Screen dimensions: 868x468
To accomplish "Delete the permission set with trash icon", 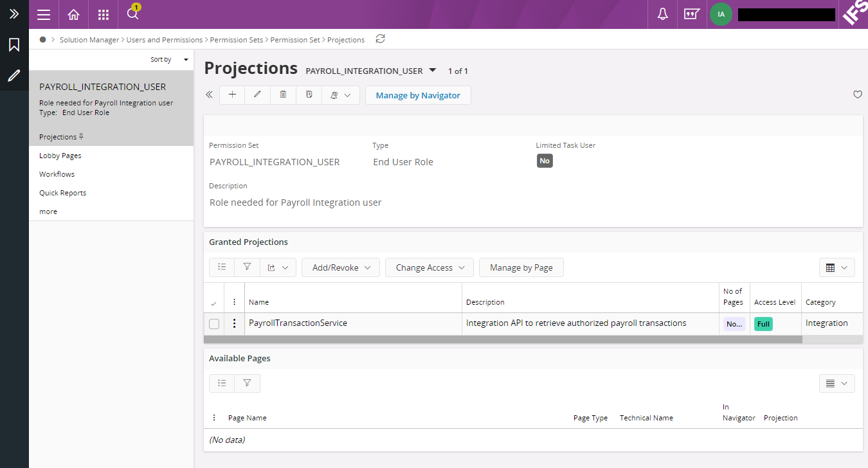I will pos(284,95).
